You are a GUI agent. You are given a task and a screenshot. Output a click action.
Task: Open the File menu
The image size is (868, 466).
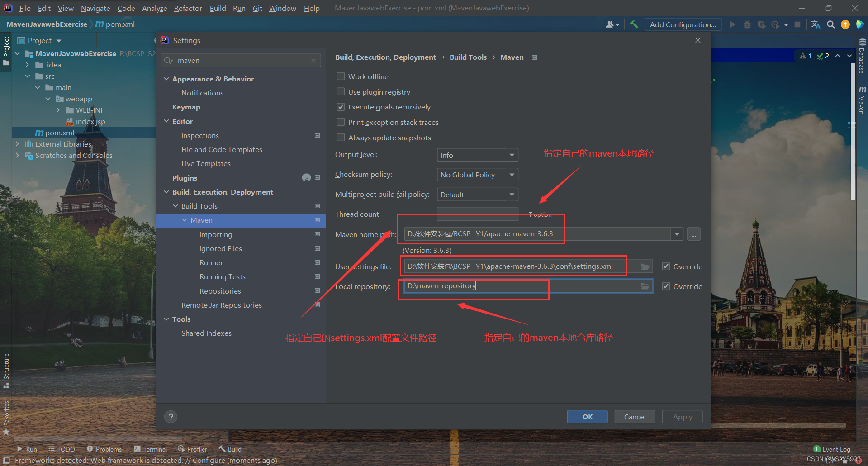[25, 8]
